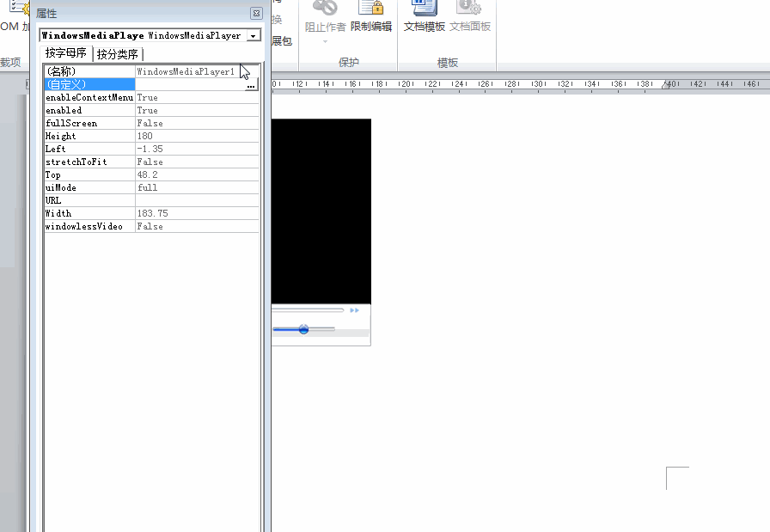This screenshot has height=532, width=770.
Task: Click the True value of enabled
Action: click(x=197, y=110)
